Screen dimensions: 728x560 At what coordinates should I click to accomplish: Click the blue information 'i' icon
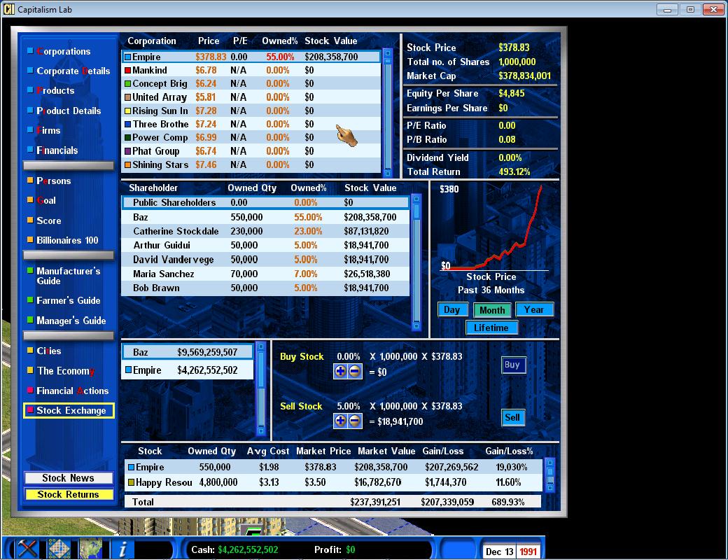[122, 549]
